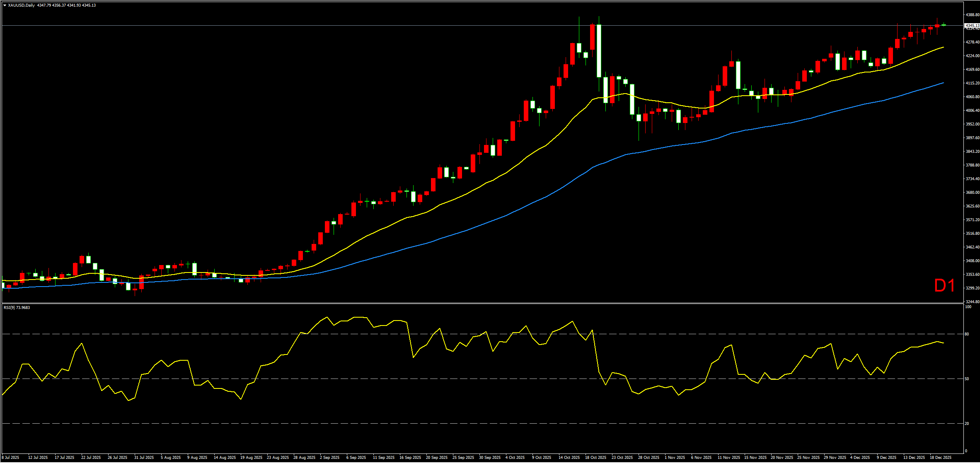The width and height of the screenshot is (980, 463).
Task: Click the 1 Nov 2025 date marker
Action: (675, 458)
